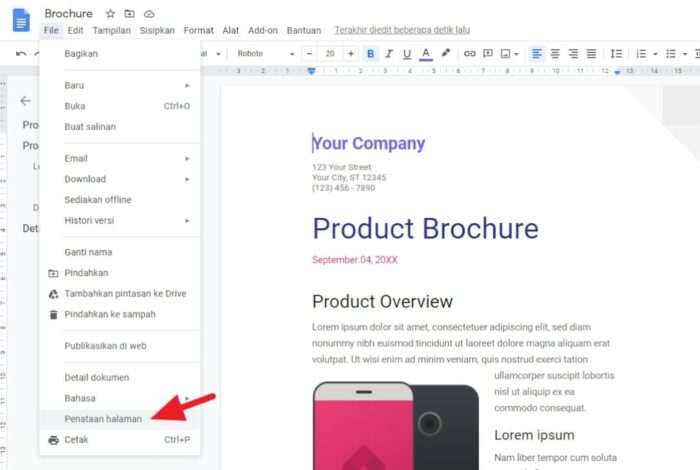Select Buka in File menu
The width and height of the screenshot is (700, 470).
120,106
